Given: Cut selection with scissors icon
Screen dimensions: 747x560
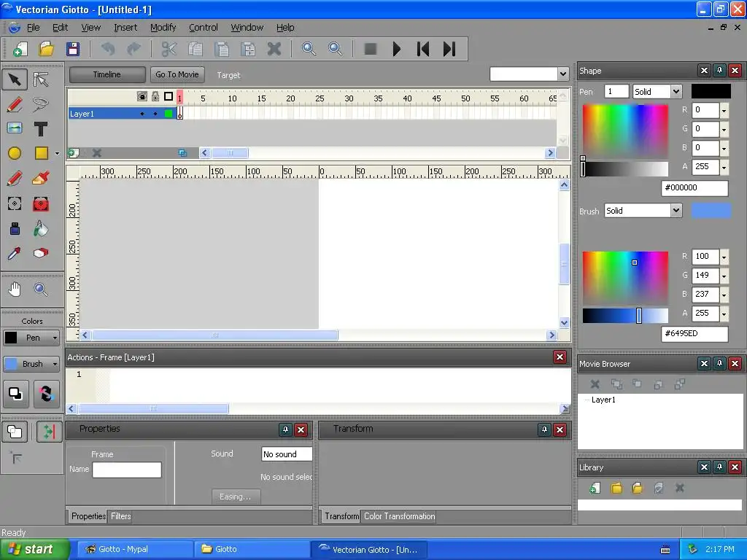Looking at the screenshot, I should [169, 49].
